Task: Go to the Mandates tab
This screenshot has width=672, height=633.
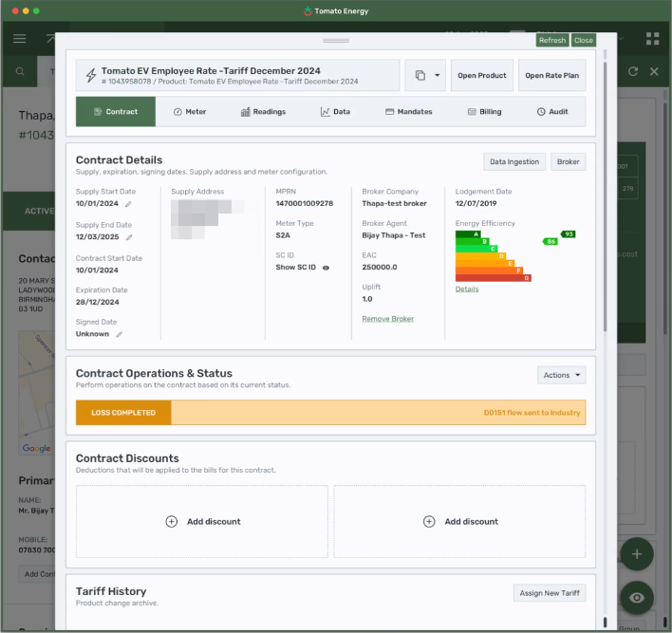Action: (x=409, y=112)
